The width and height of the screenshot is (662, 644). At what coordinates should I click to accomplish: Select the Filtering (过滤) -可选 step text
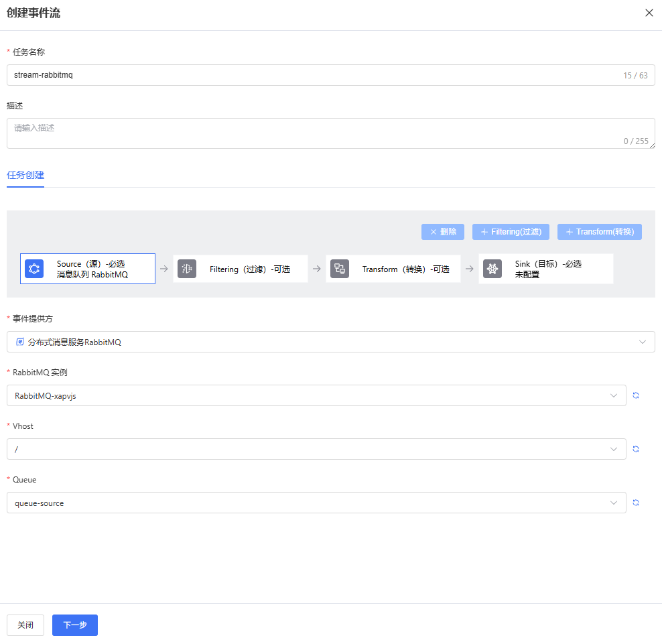(x=250, y=269)
